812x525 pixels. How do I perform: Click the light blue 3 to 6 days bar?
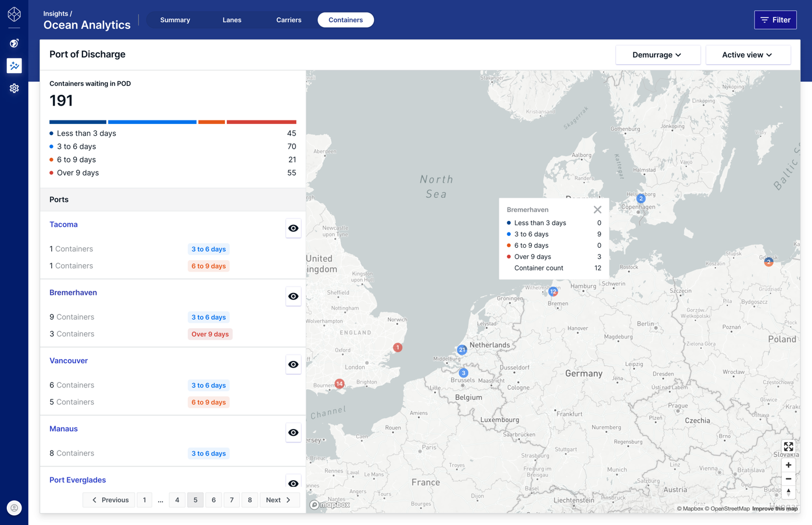pos(152,122)
